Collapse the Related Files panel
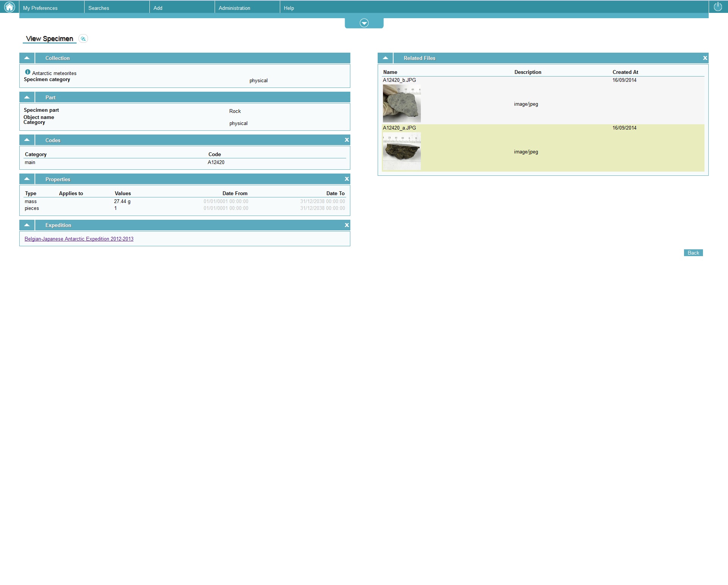 pyautogui.click(x=385, y=58)
